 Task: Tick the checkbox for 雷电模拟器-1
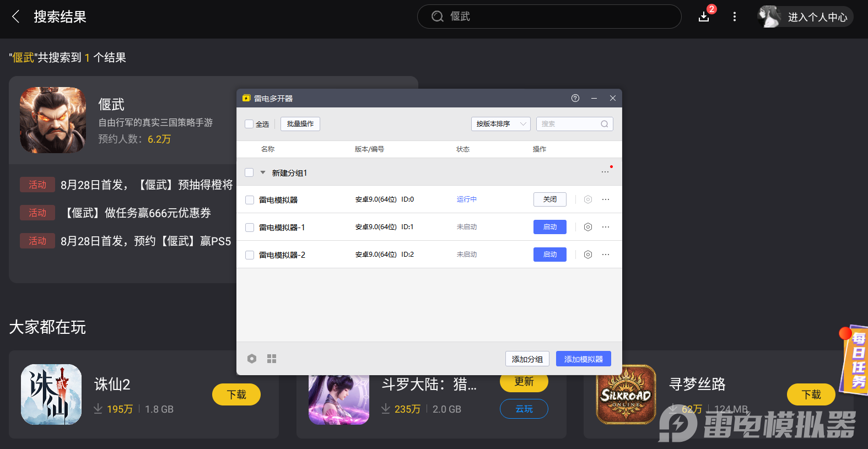tap(250, 228)
